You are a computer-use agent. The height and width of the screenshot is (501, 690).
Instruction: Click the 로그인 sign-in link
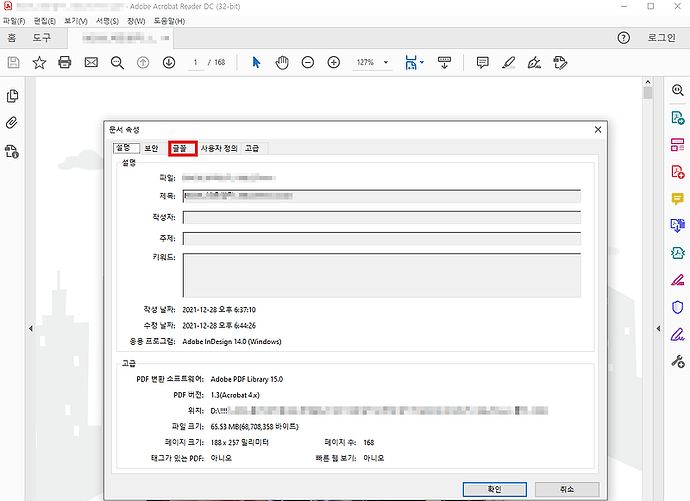pos(661,38)
